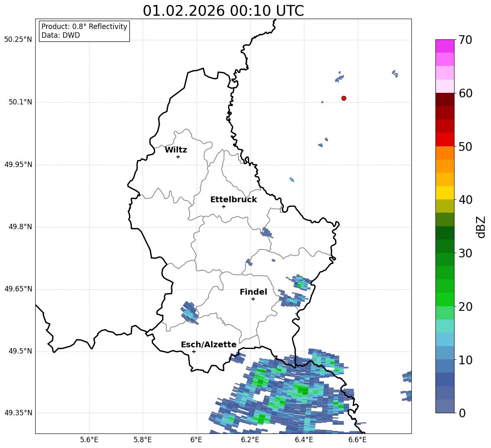The image size is (491, 448).
Task: Click the 6.4°E longitude label
Action: click(x=304, y=440)
